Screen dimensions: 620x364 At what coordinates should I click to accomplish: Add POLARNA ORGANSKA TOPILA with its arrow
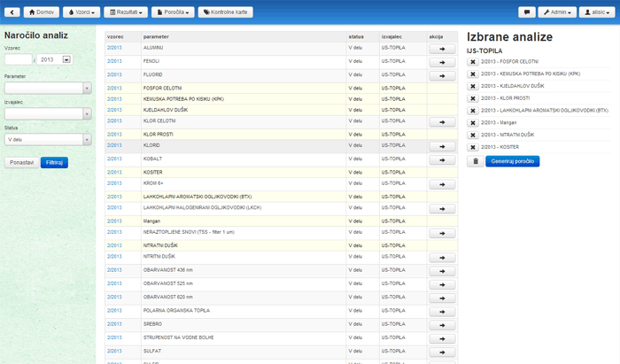[x=442, y=312]
